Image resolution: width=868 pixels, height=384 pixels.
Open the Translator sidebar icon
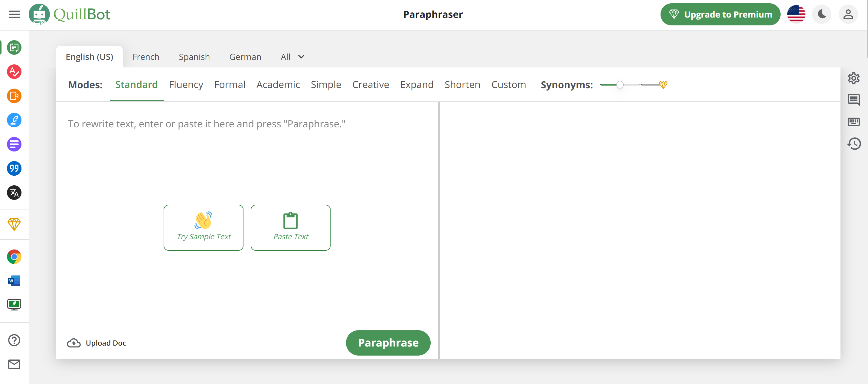(14, 193)
